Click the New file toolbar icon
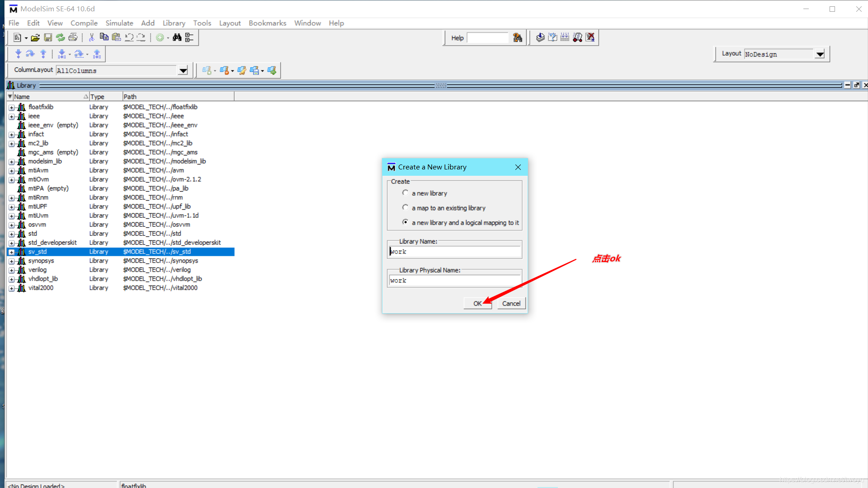The height and width of the screenshot is (488, 868). (17, 38)
